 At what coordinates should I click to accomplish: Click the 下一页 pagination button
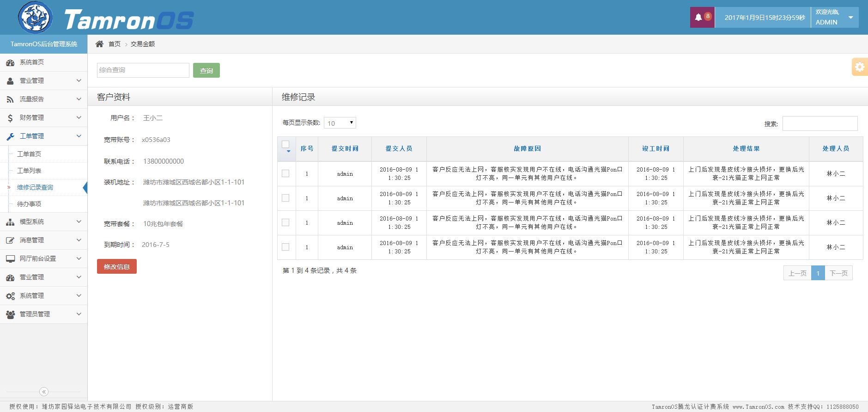tap(838, 273)
